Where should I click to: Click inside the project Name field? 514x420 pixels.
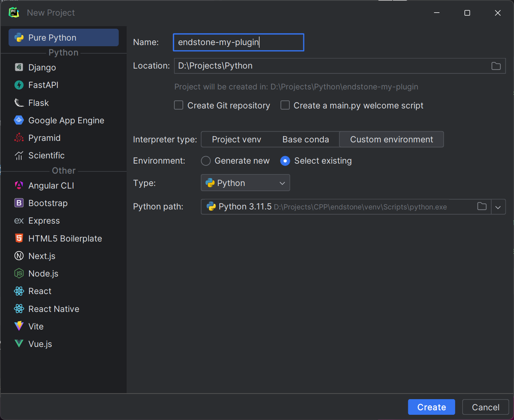coord(238,42)
